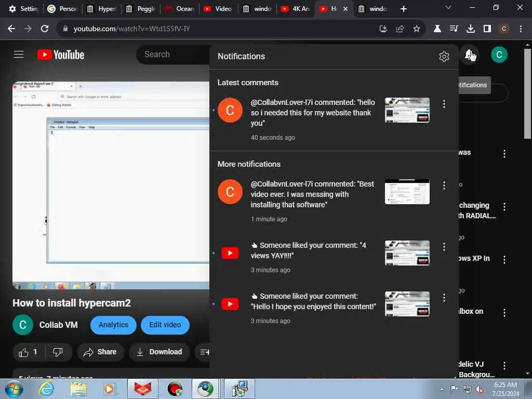This screenshot has height=399, width=532.
Task: Open the media control icon in the toolbar
Action: pos(454,29)
